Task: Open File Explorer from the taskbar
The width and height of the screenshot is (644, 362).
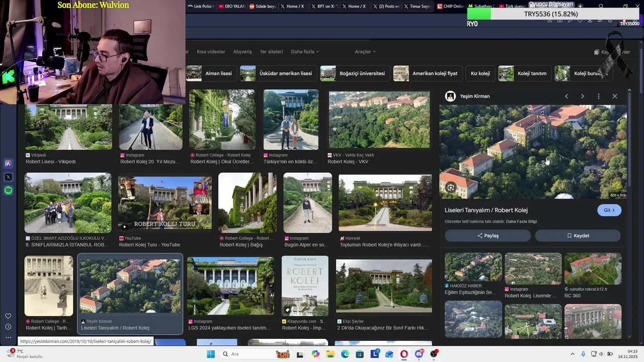Action: pos(330,354)
